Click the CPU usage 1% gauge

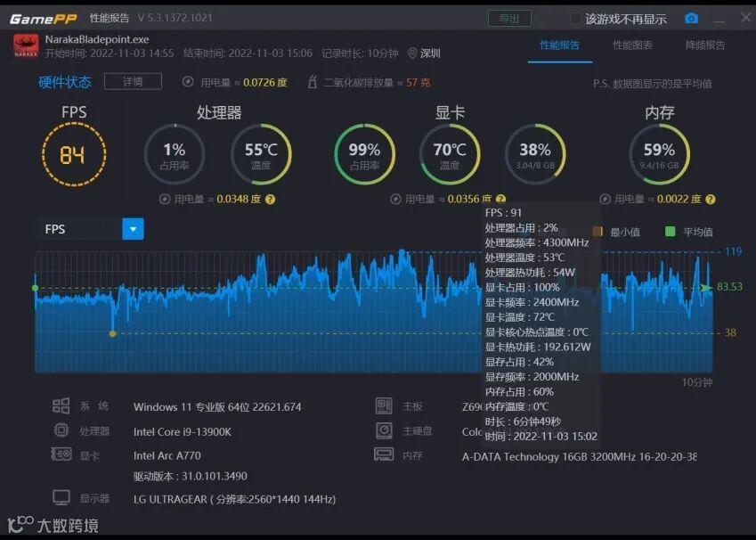174,154
